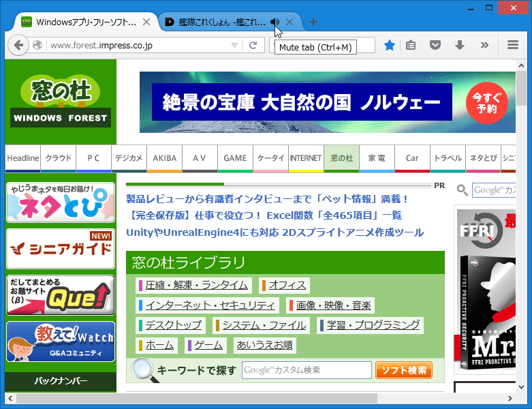Open the 家電 nav item
The height and width of the screenshot is (409, 532).
pyautogui.click(x=377, y=159)
